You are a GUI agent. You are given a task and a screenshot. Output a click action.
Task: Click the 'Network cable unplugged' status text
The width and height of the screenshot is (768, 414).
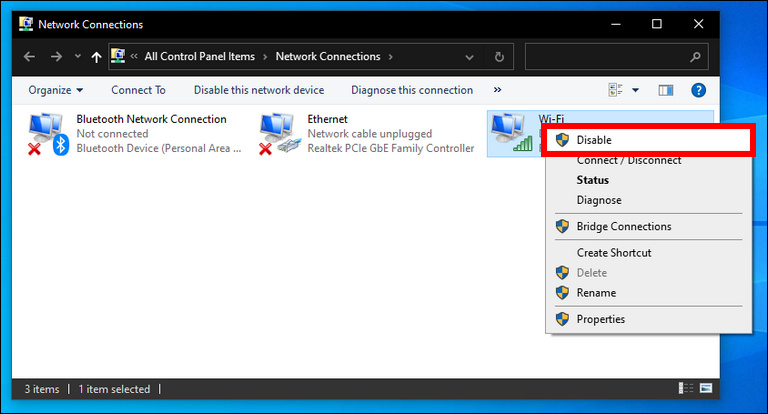click(x=369, y=134)
